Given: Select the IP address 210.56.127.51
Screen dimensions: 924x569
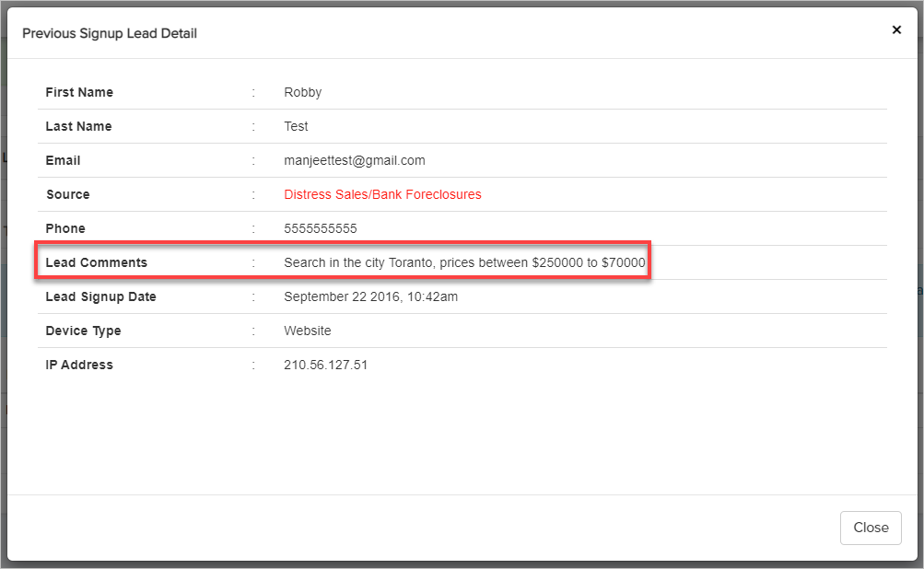Looking at the screenshot, I should coord(325,365).
